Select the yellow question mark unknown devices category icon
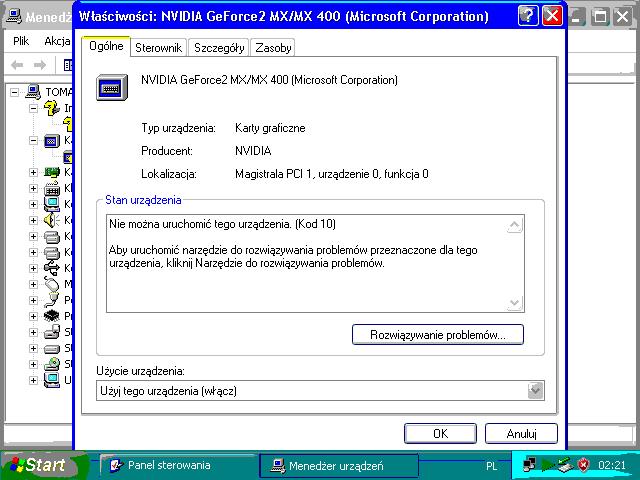The width and height of the screenshot is (640, 480). point(52,108)
